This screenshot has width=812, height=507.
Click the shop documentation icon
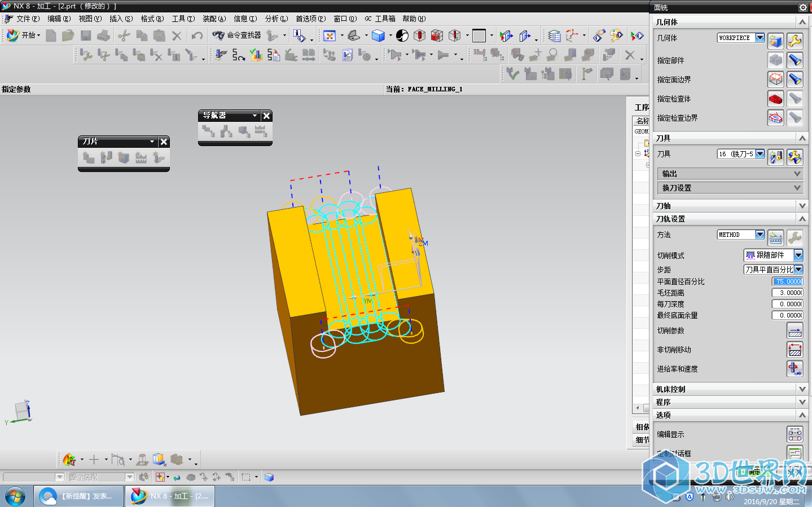coord(348,55)
